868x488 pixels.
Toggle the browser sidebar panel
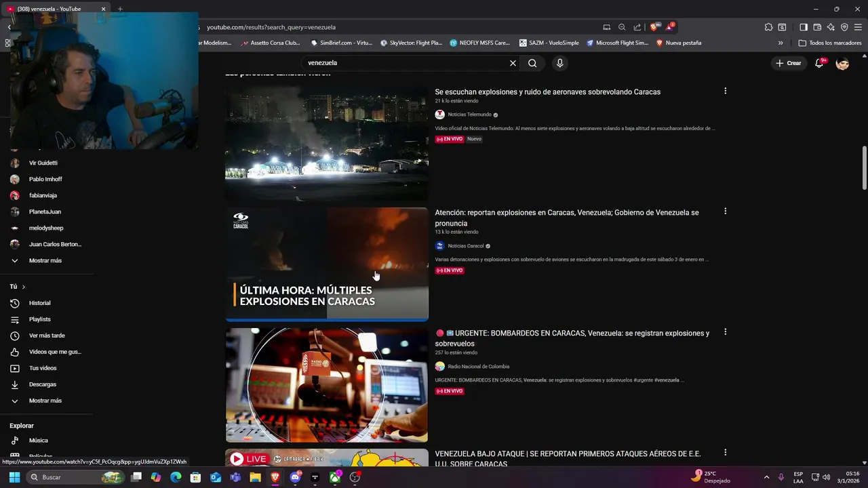point(804,27)
